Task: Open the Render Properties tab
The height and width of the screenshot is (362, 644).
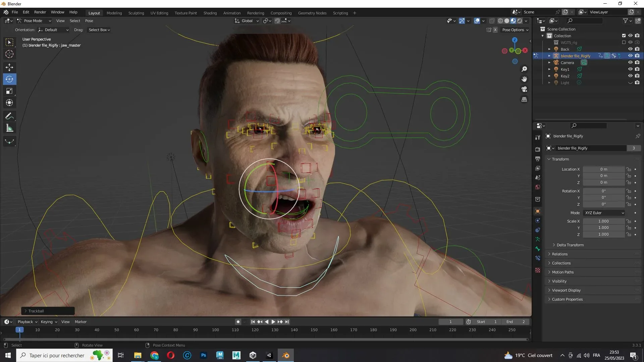Action: point(538,149)
